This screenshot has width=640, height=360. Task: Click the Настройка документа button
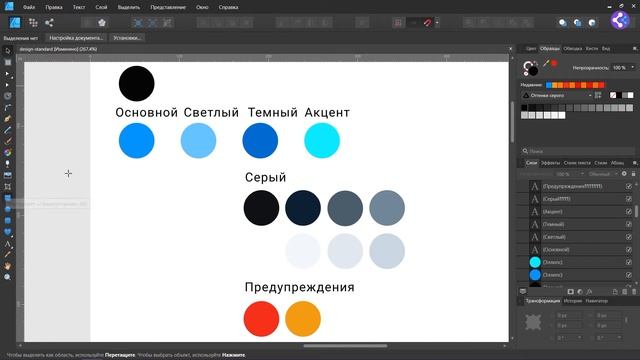76,38
